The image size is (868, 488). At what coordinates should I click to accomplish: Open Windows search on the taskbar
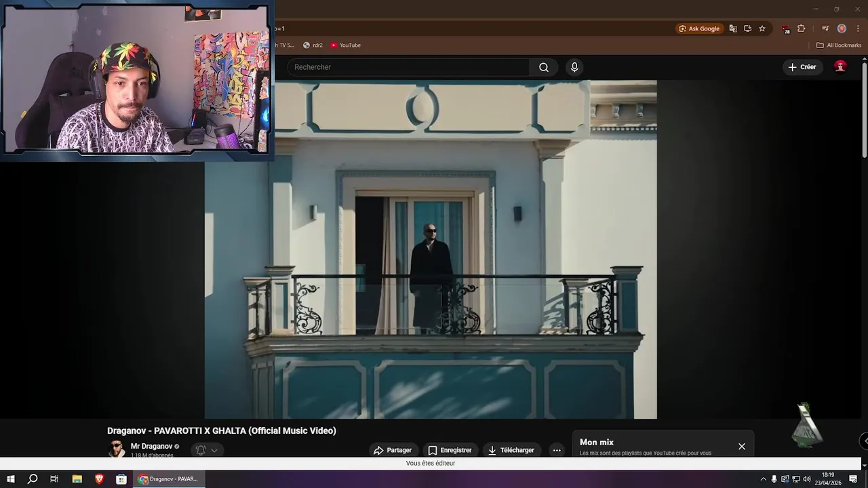click(x=33, y=479)
